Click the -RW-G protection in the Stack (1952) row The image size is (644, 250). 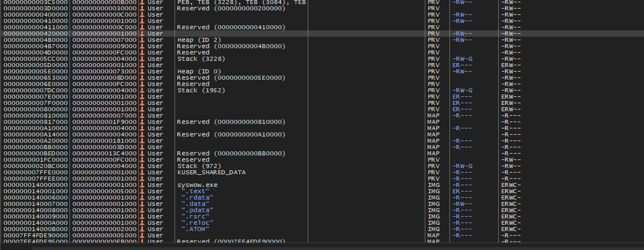[x=462, y=90]
